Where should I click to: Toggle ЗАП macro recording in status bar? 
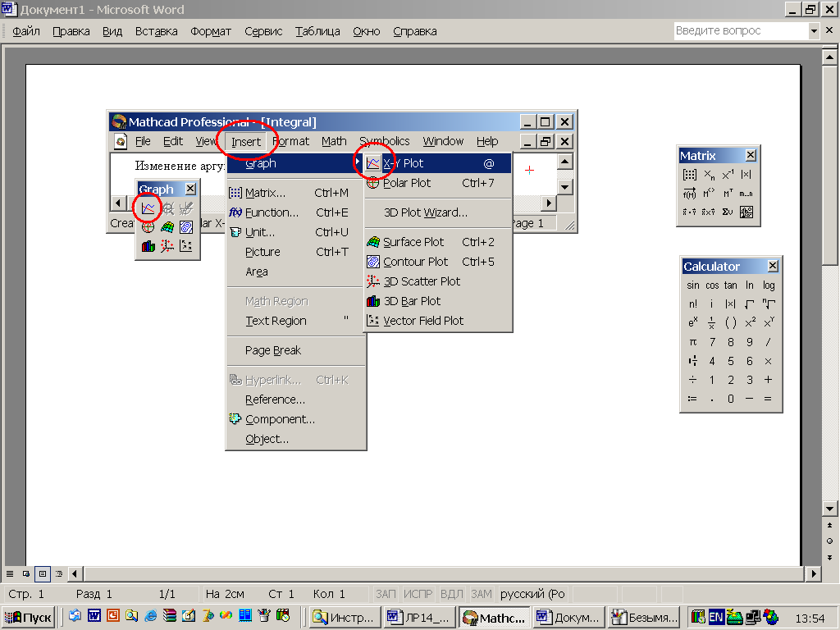(x=386, y=594)
